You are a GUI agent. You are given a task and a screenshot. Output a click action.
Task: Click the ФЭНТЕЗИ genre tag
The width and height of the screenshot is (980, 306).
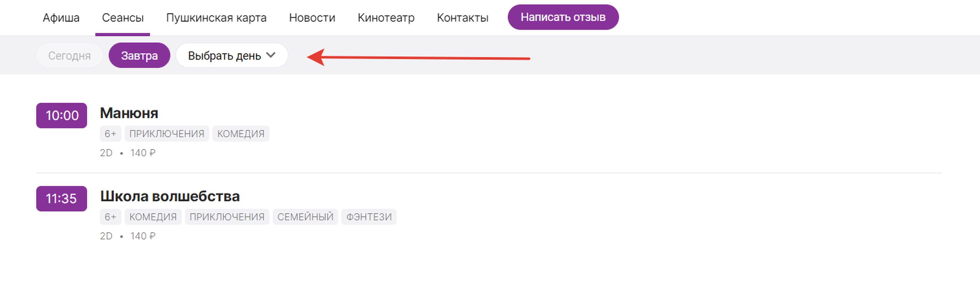[x=369, y=217]
